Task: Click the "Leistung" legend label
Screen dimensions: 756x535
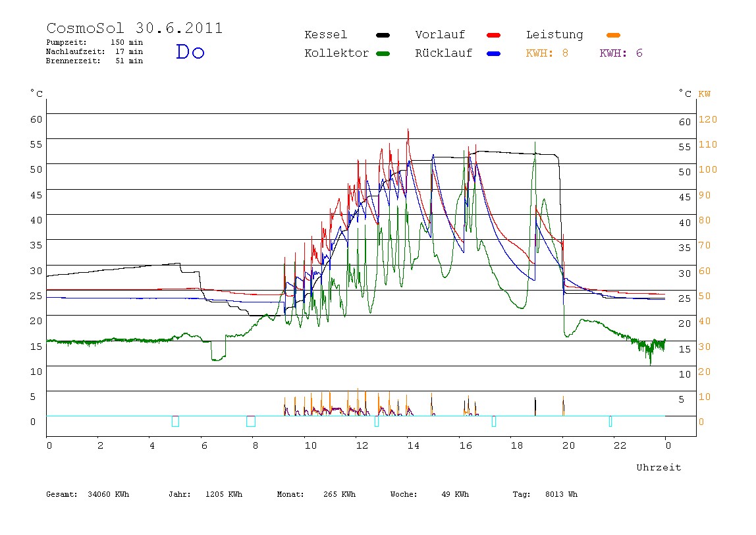Action: (554, 35)
